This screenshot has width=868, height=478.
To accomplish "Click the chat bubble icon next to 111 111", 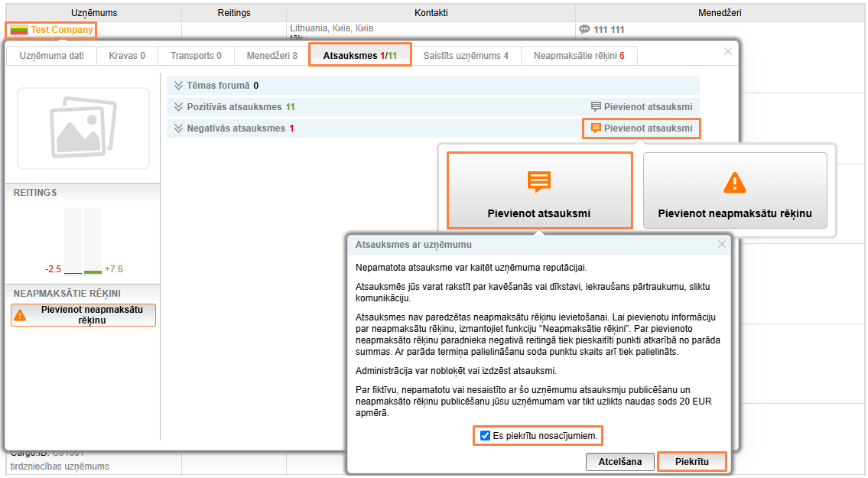I will point(585,30).
